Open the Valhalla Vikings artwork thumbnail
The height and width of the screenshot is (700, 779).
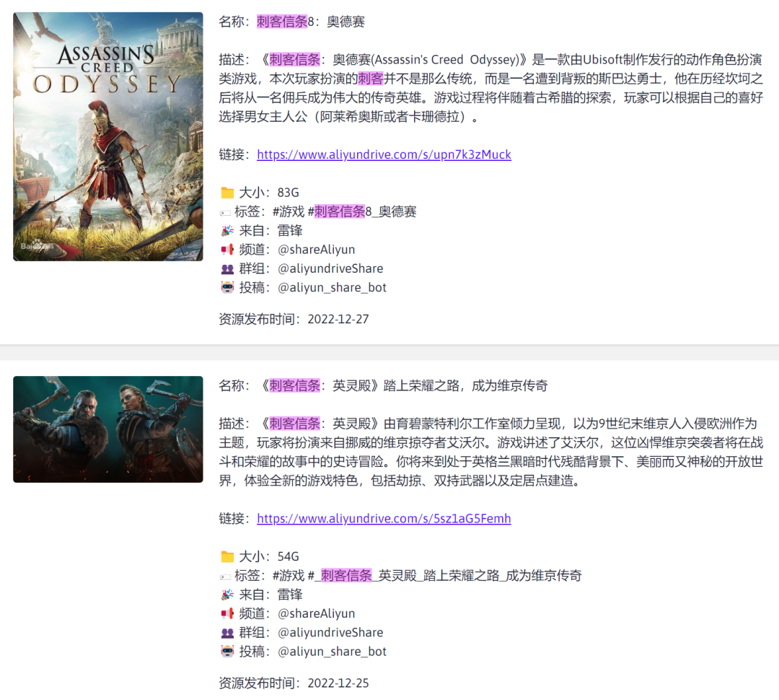[107, 429]
